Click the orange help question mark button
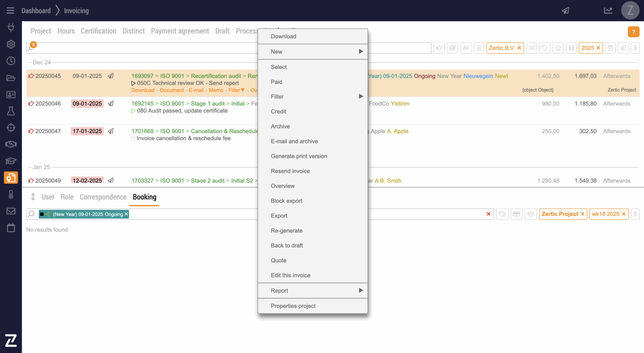The width and height of the screenshot is (644, 353). tap(633, 32)
